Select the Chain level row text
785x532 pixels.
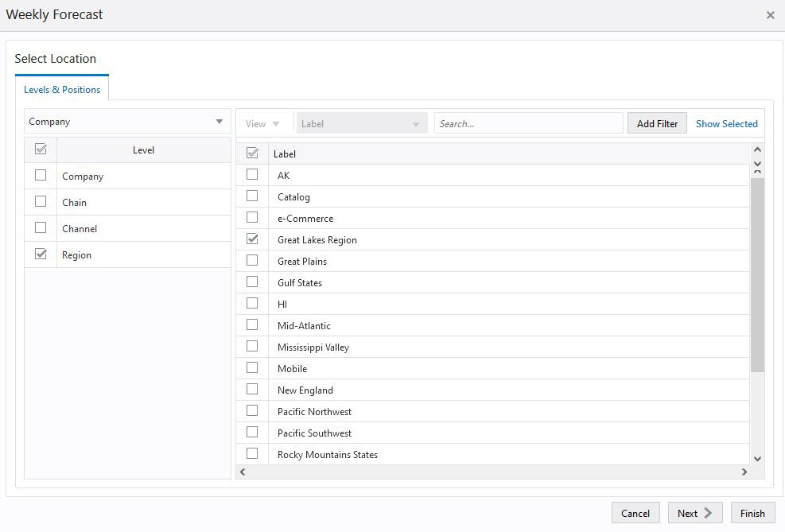[74, 203]
